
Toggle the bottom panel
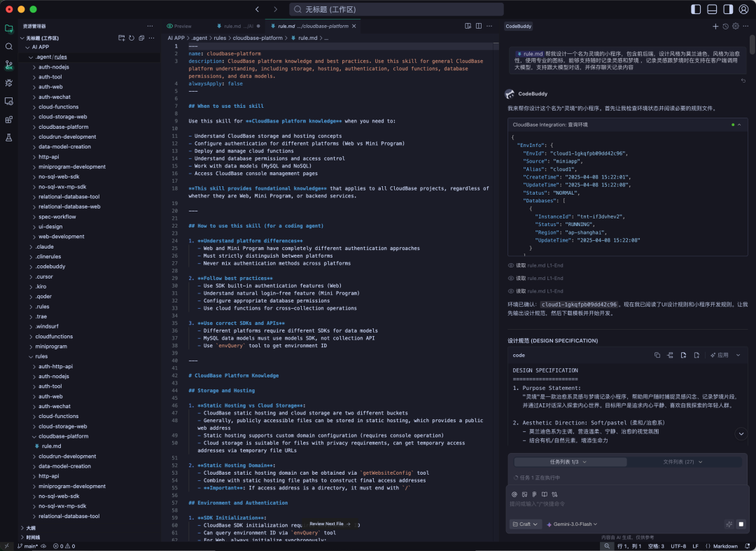point(712,9)
